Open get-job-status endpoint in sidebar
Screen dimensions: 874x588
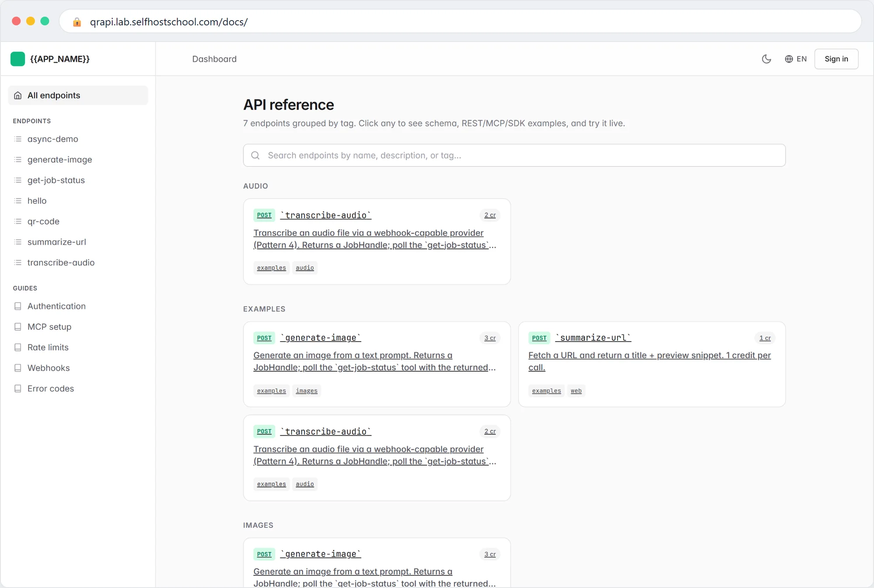pyautogui.click(x=56, y=180)
